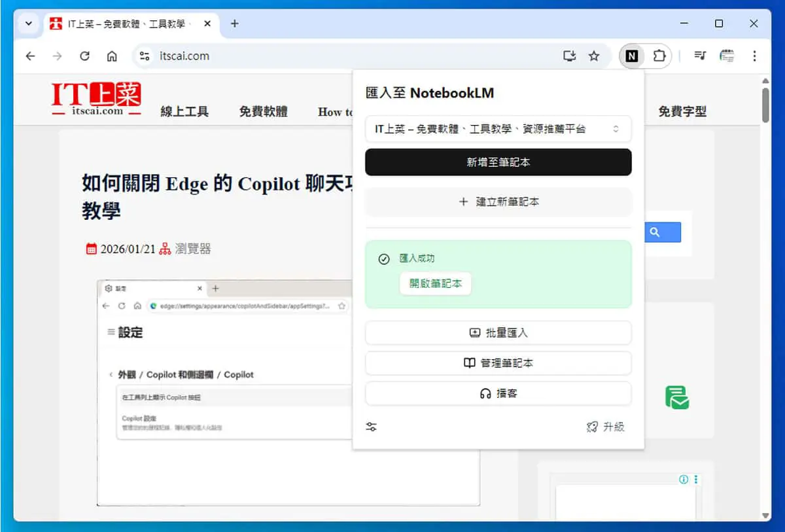Reload the page
This screenshot has width=785, height=532.
(84, 56)
